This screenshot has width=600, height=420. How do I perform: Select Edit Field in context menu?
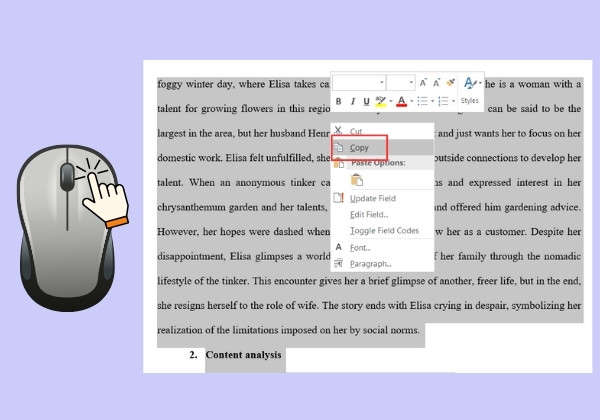(x=383, y=215)
